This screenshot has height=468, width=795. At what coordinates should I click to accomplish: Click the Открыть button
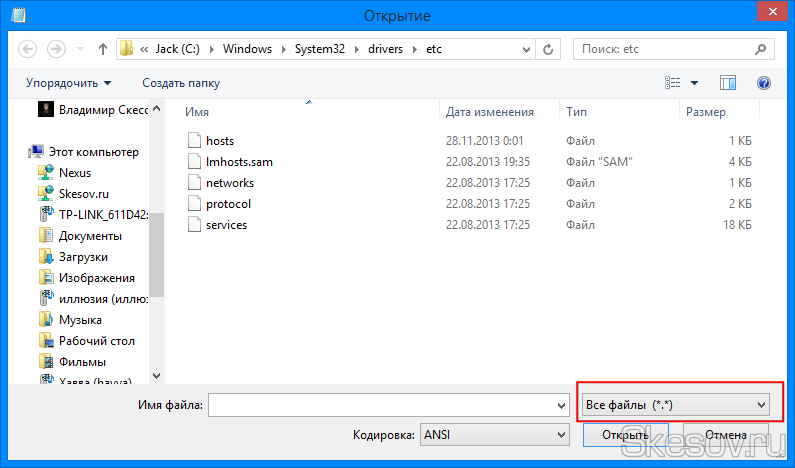click(x=625, y=435)
